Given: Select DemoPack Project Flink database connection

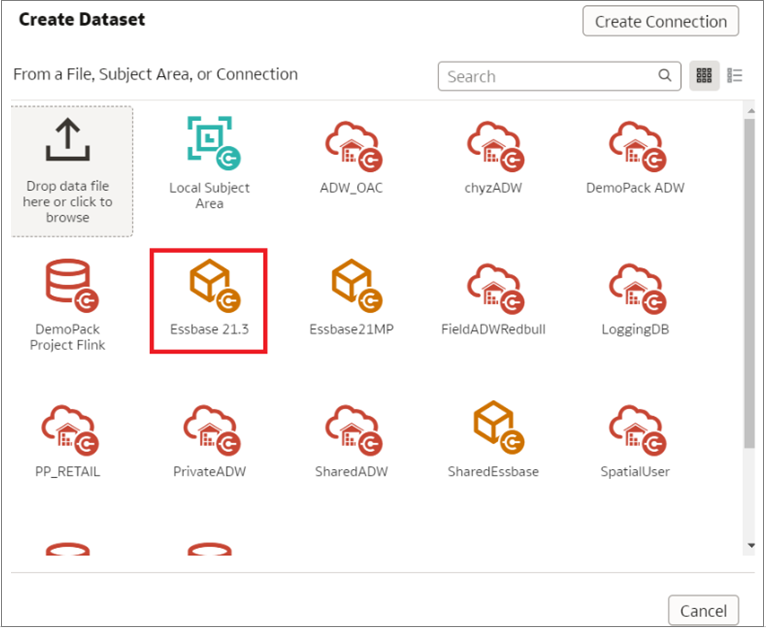Looking at the screenshot, I should [x=68, y=287].
